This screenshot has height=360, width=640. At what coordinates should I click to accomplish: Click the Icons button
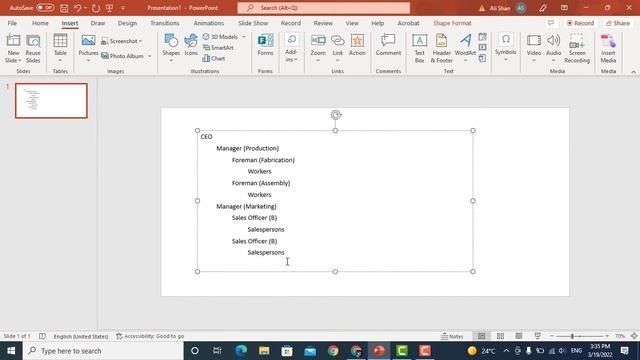191,45
